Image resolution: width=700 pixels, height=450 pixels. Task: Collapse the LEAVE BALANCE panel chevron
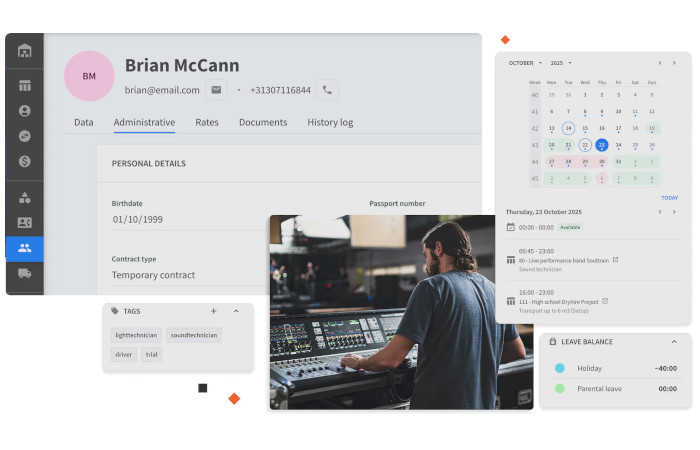click(x=674, y=342)
